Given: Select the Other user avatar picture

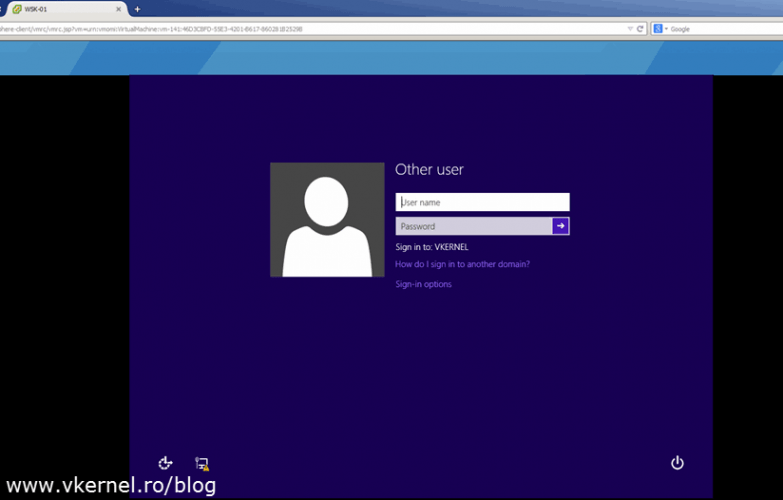Looking at the screenshot, I should 328,220.
